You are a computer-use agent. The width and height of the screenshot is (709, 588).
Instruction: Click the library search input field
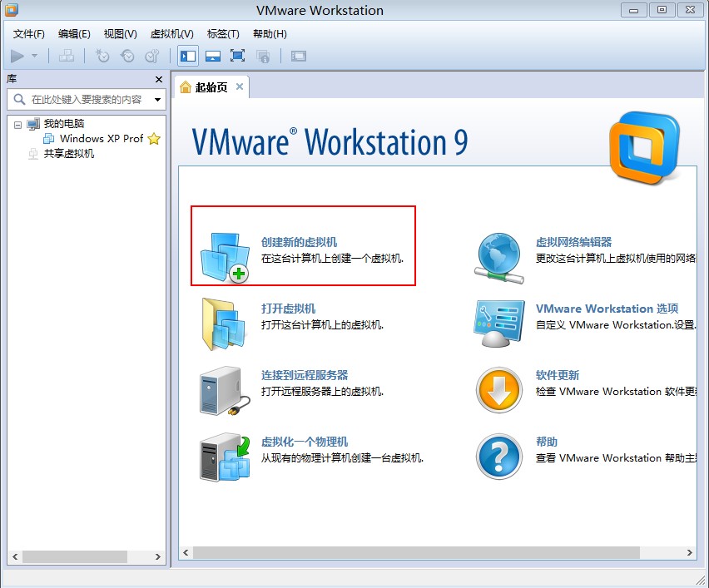tap(86, 100)
